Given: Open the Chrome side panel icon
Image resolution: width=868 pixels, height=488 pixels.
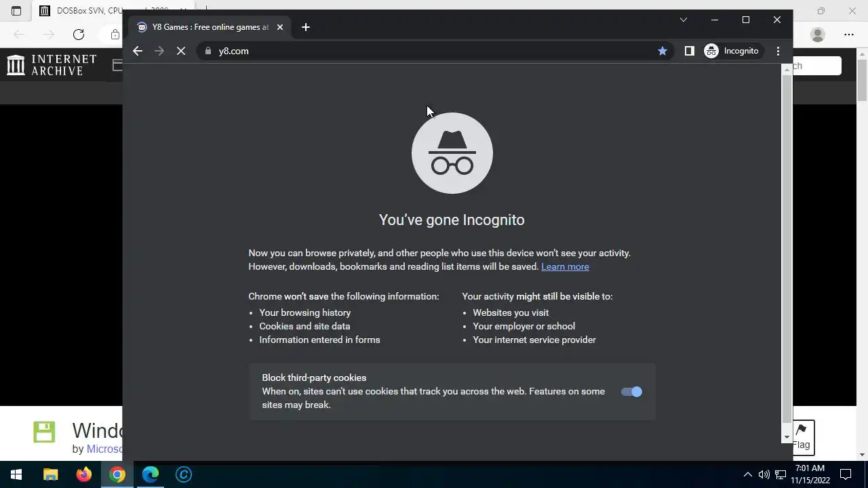Looking at the screenshot, I should (x=689, y=51).
